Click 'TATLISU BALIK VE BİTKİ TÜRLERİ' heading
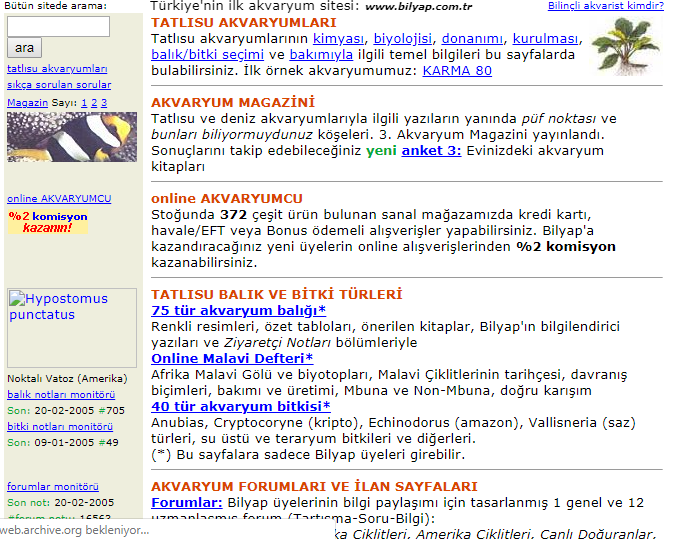The height and width of the screenshot is (539, 682). pyautogui.click(x=277, y=295)
